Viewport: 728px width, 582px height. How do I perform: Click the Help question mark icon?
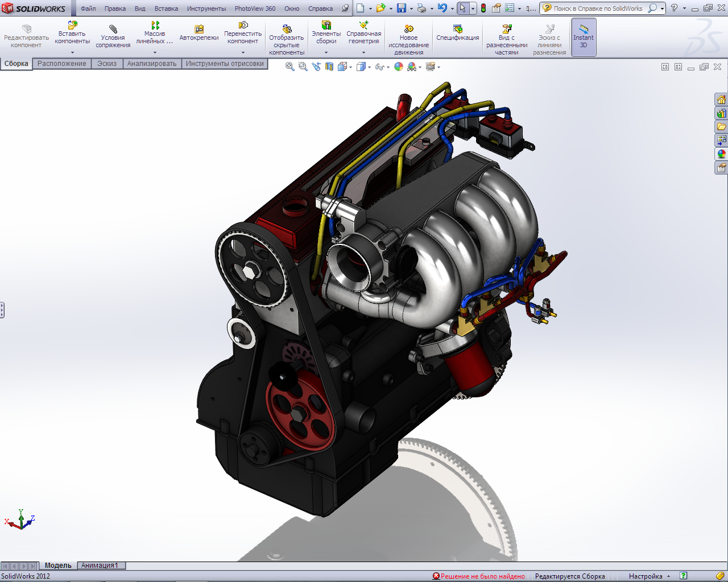[674, 8]
